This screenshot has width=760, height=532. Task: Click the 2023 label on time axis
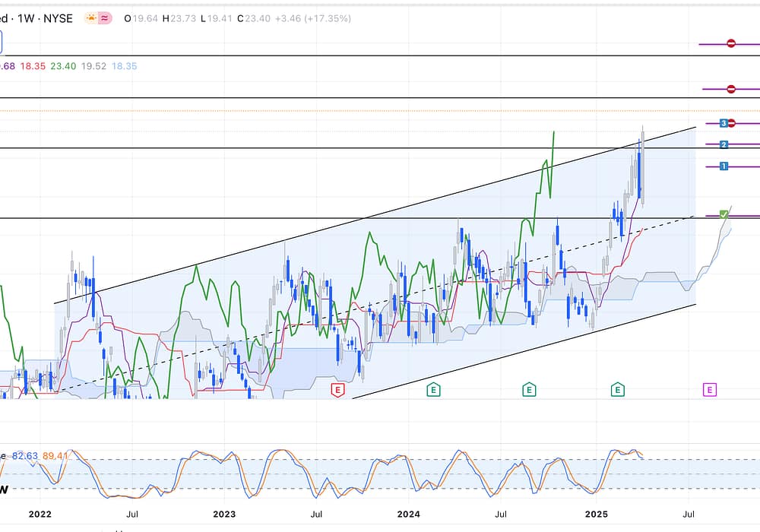click(224, 515)
